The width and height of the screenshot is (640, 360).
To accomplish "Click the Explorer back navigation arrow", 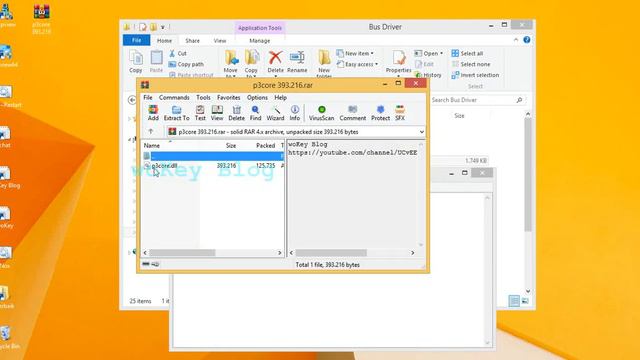I will pyautogui.click(x=132, y=100).
